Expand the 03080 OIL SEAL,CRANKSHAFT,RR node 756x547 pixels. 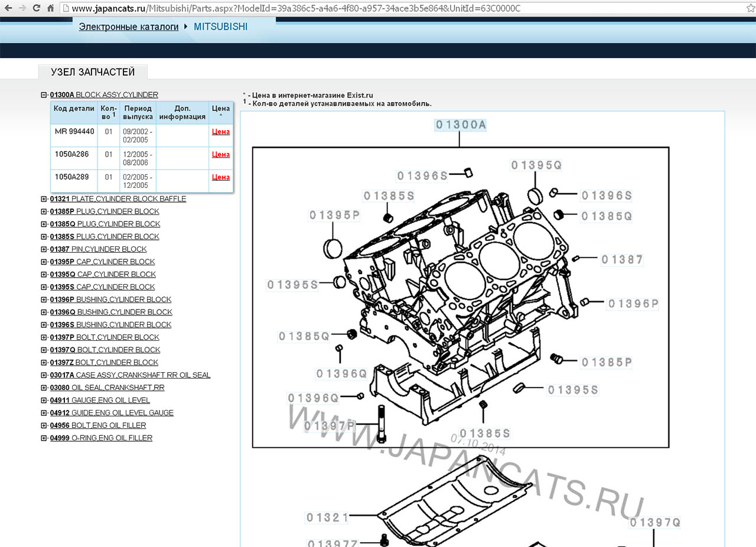click(x=44, y=388)
